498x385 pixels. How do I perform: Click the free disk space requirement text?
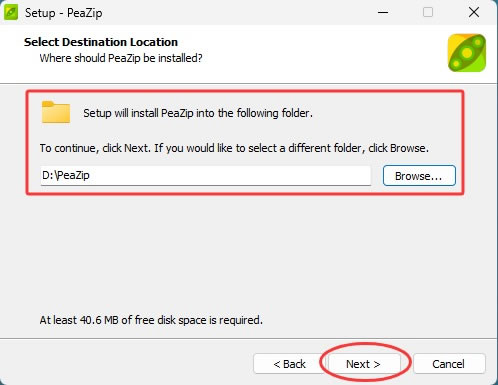coord(151,320)
